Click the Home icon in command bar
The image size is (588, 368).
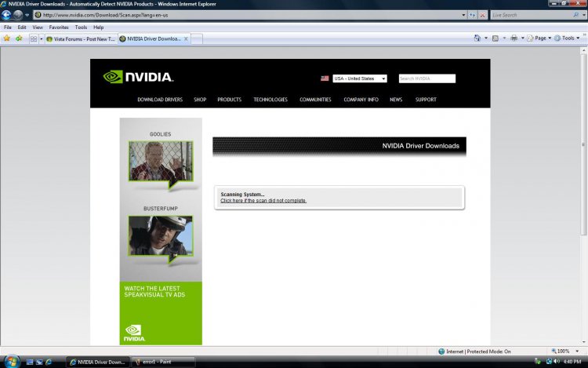tap(477, 38)
